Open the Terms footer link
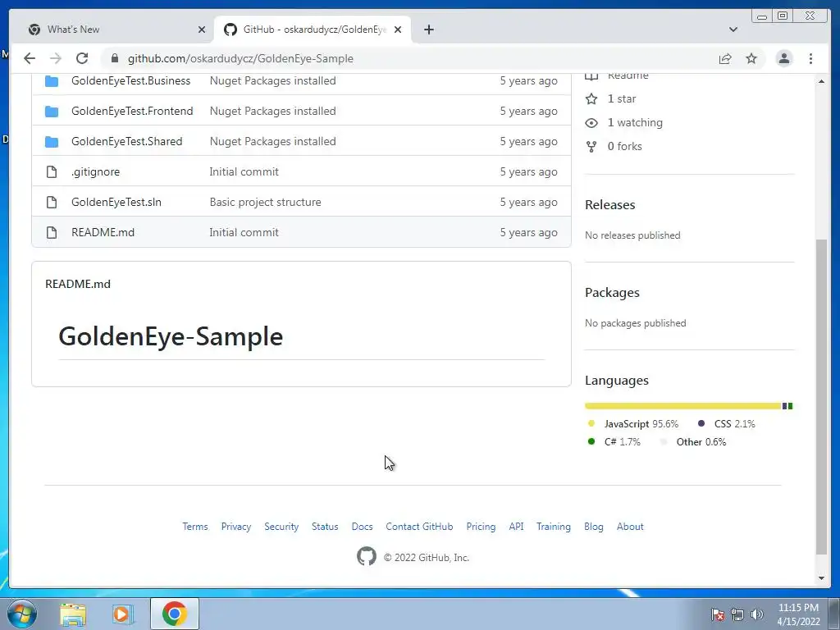 coord(195,527)
